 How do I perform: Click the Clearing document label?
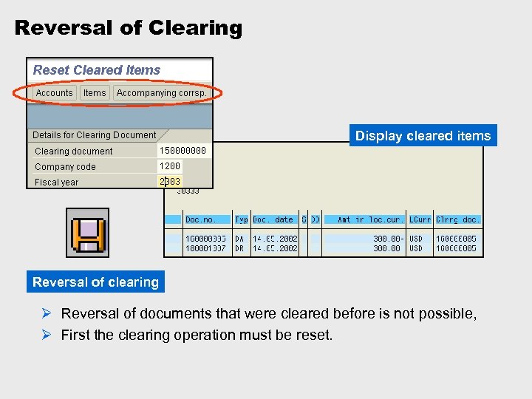(74, 151)
